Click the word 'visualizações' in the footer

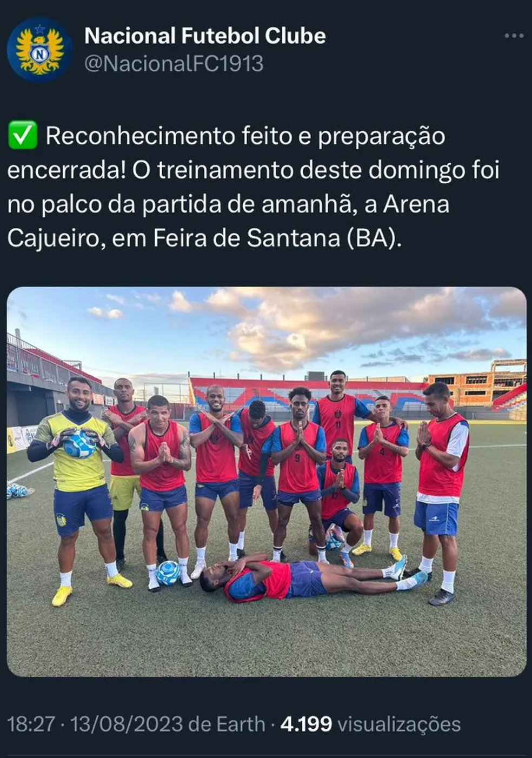tap(398, 724)
